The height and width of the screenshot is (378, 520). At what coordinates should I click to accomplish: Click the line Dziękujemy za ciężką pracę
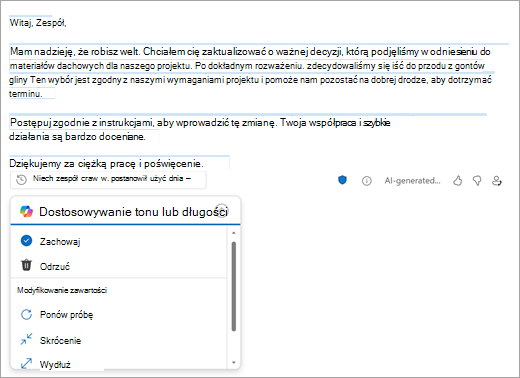click(x=106, y=164)
